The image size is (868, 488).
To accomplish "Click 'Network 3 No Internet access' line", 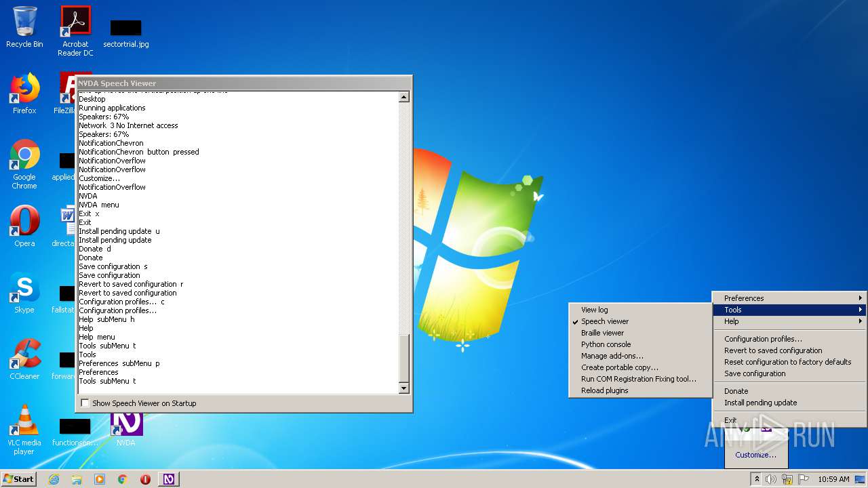I will coord(128,125).
